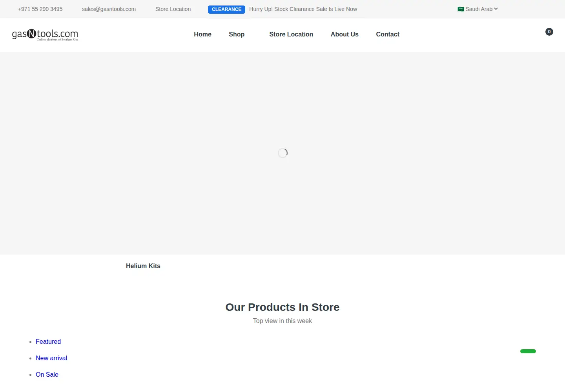
Task: Click the blue CLEARANCE badge
Action: [226, 9]
